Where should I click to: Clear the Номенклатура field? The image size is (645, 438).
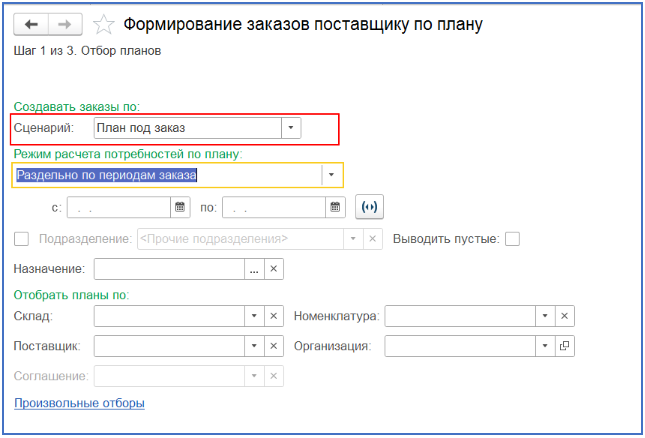564,316
